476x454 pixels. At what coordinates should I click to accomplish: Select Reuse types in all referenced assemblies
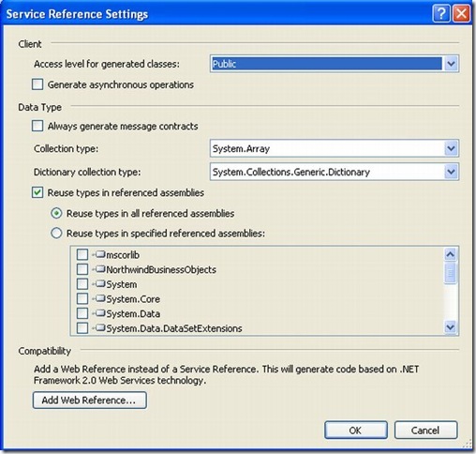click(x=56, y=214)
